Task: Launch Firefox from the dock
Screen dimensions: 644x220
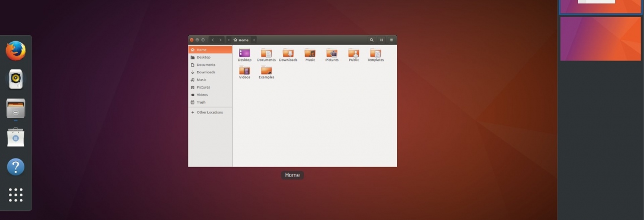Action: [16, 50]
